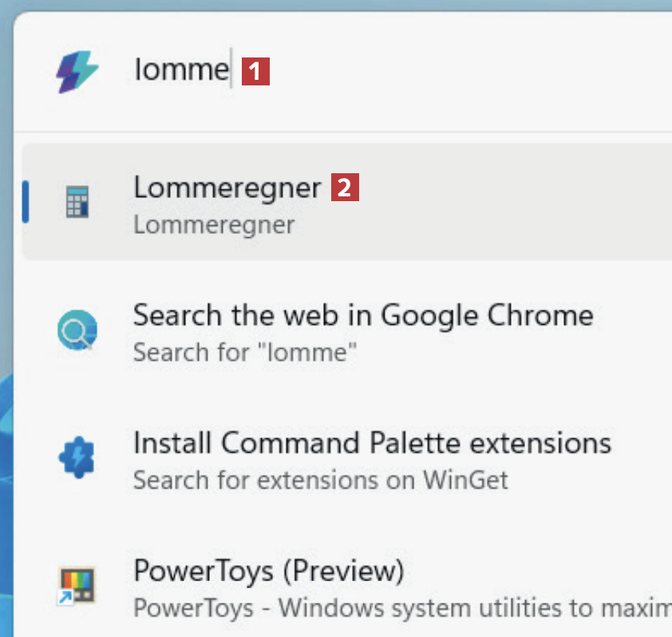Launch the "PowerToys (Preview)" result

point(268,571)
